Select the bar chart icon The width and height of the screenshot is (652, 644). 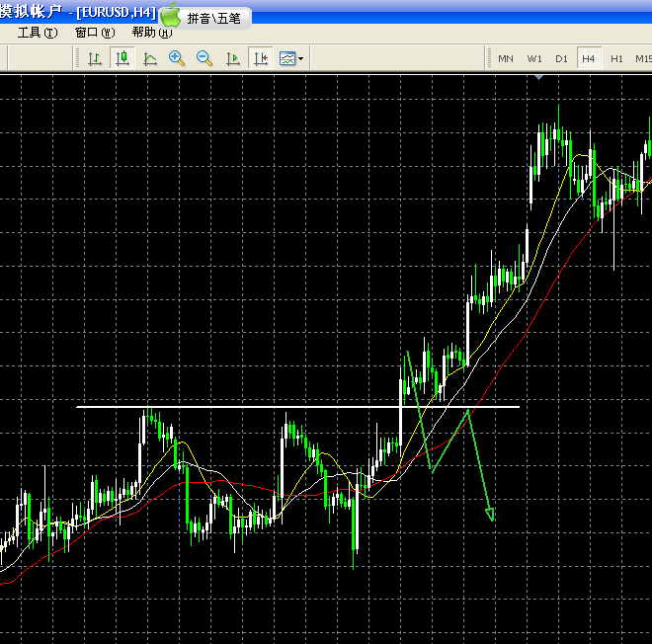[x=95, y=58]
